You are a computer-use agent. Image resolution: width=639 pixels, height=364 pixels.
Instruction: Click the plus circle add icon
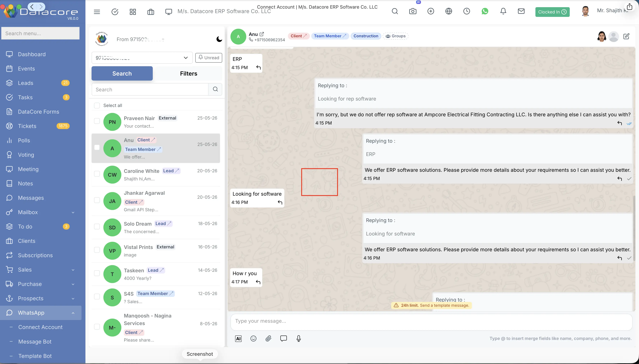(x=431, y=11)
